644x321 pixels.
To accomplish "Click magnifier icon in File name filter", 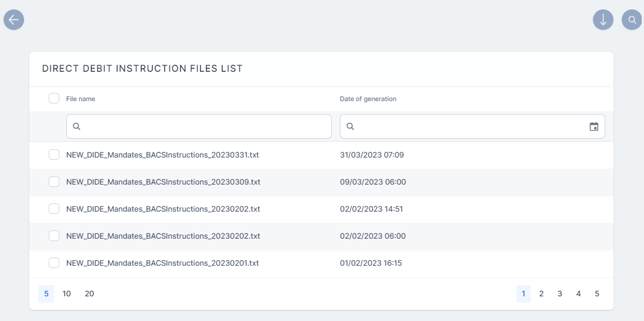I will click(x=76, y=126).
